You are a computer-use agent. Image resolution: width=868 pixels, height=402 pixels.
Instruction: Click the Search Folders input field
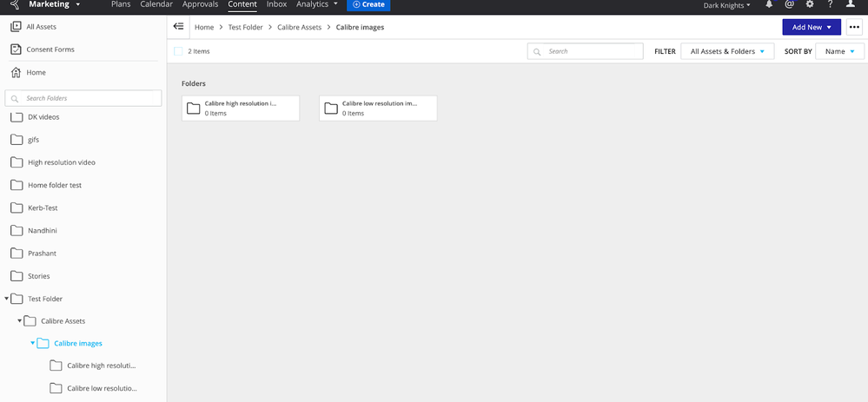coord(83,98)
